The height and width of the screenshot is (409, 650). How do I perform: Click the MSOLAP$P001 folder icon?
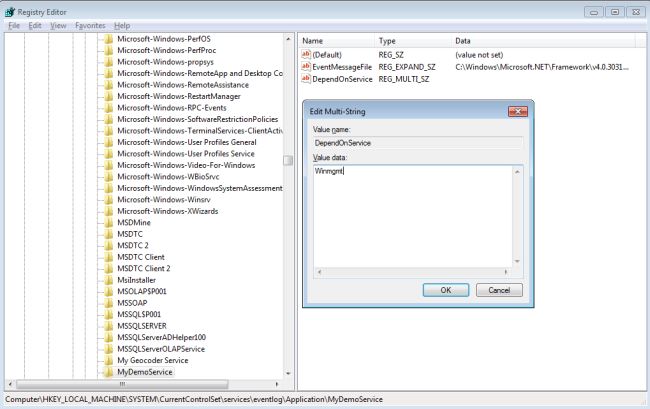pyautogui.click(x=109, y=291)
